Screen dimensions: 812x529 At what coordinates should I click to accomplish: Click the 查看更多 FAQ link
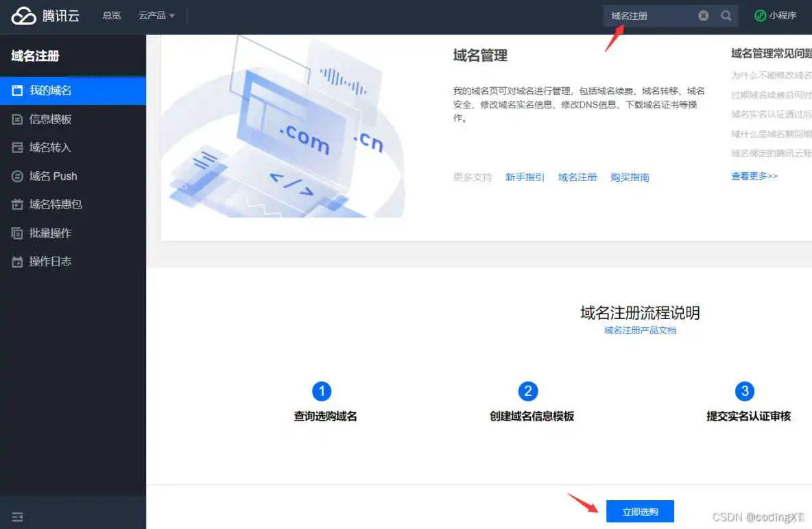coord(754,176)
